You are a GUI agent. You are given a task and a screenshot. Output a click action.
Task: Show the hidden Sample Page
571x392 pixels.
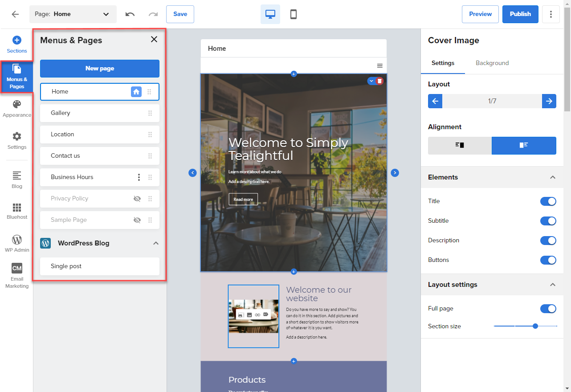click(137, 220)
